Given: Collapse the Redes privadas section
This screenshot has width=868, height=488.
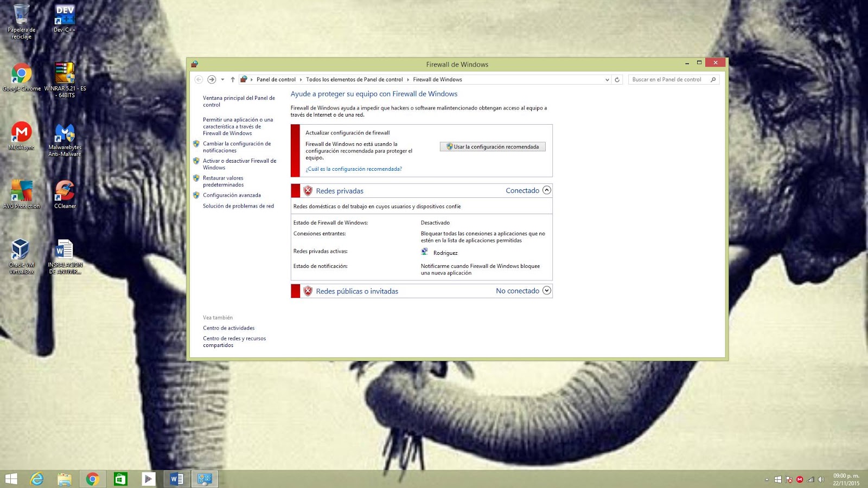Looking at the screenshot, I should click(x=546, y=190).
